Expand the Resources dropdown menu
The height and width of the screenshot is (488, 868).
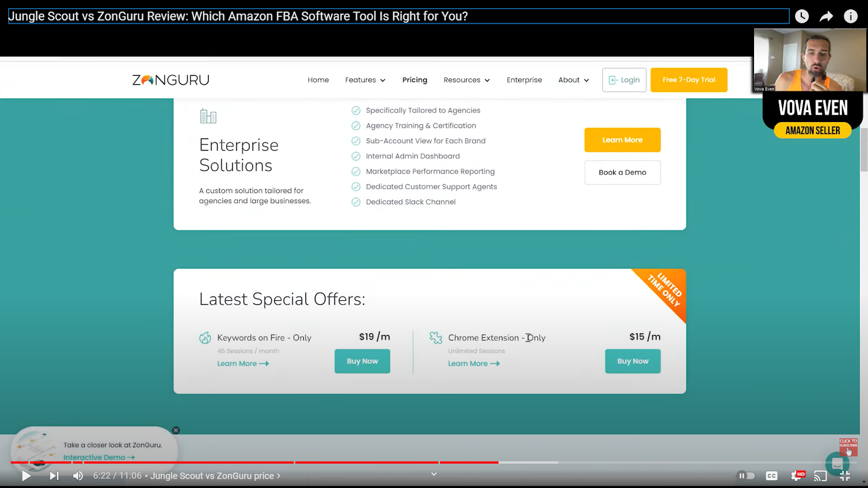(x=467, y=80)
